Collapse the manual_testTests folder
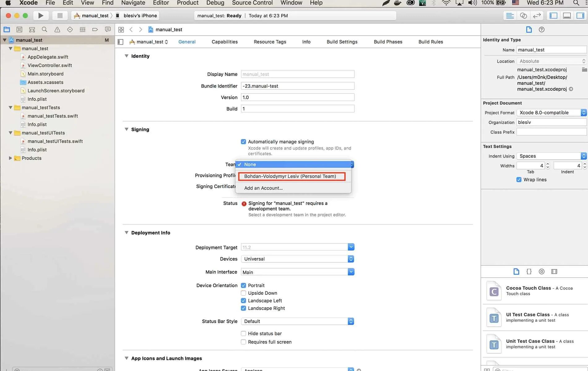The width and height of the screenshot is (588, 371). pyautogui.click(x=10, y=107)
